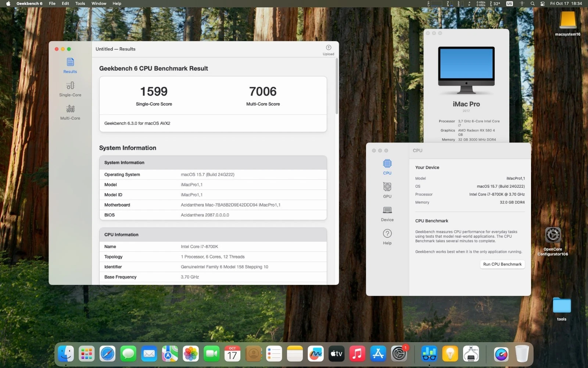Select GPU tab in Geekbench launcher window

point(387,190)
